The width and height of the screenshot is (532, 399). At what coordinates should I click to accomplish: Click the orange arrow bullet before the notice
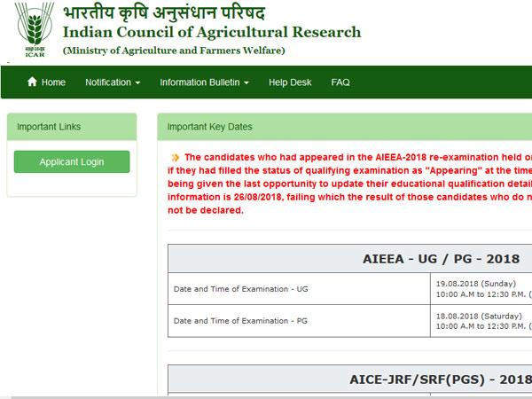click(x=175, y=157)
